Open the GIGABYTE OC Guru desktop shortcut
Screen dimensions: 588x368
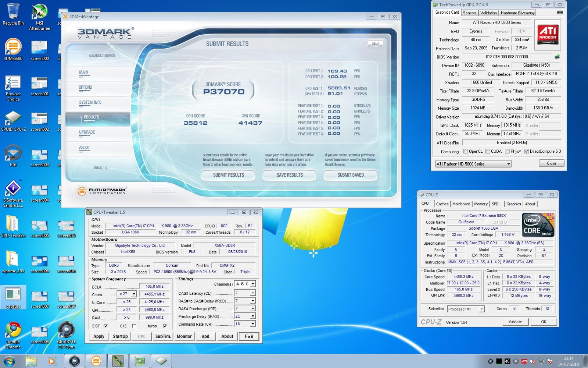(x=67, y=336)
